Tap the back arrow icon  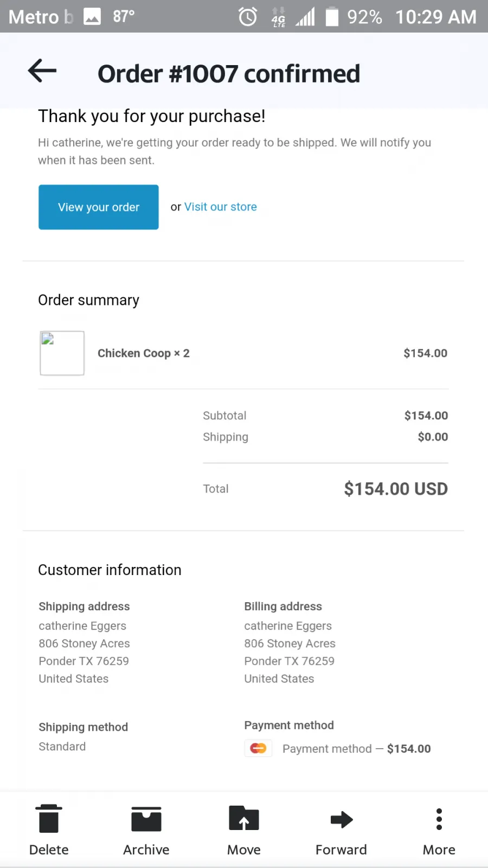tap(42, 71)
